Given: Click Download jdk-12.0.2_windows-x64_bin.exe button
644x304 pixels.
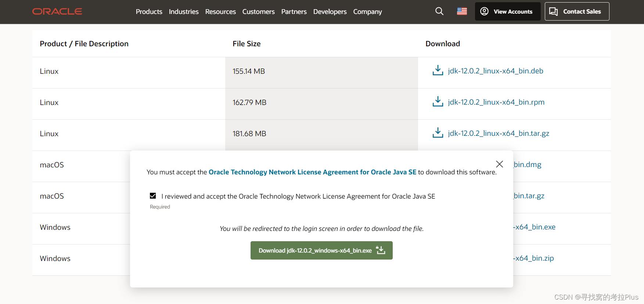Looking at the screenshot, I should tap(321, 250).
